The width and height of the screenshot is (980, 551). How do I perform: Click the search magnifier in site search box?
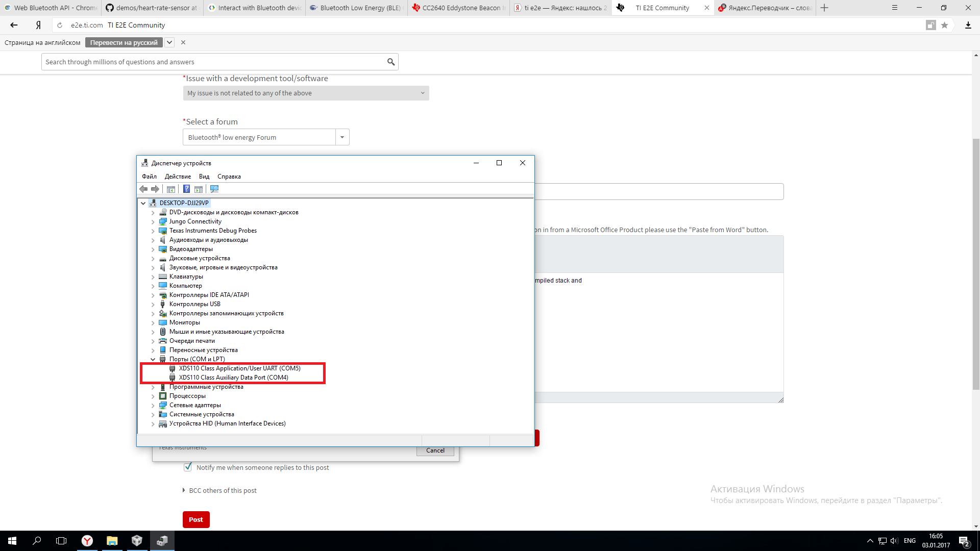point(391,62)
